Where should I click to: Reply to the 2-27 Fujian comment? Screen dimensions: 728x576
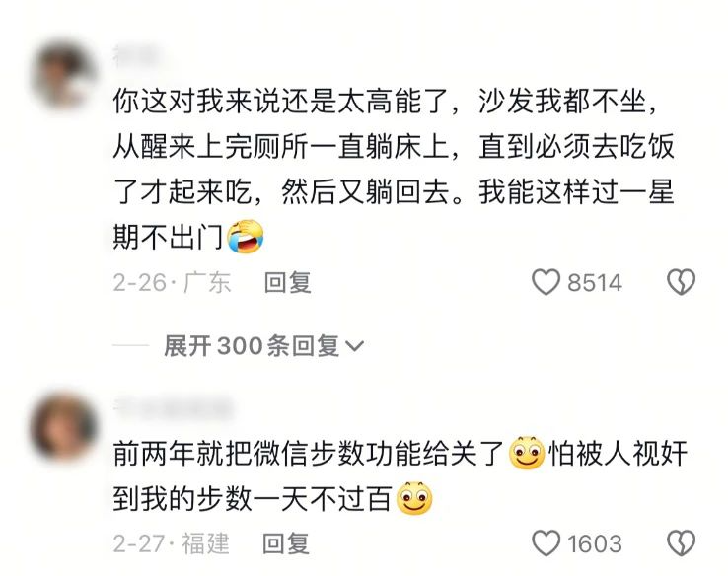tap(286, 543)
